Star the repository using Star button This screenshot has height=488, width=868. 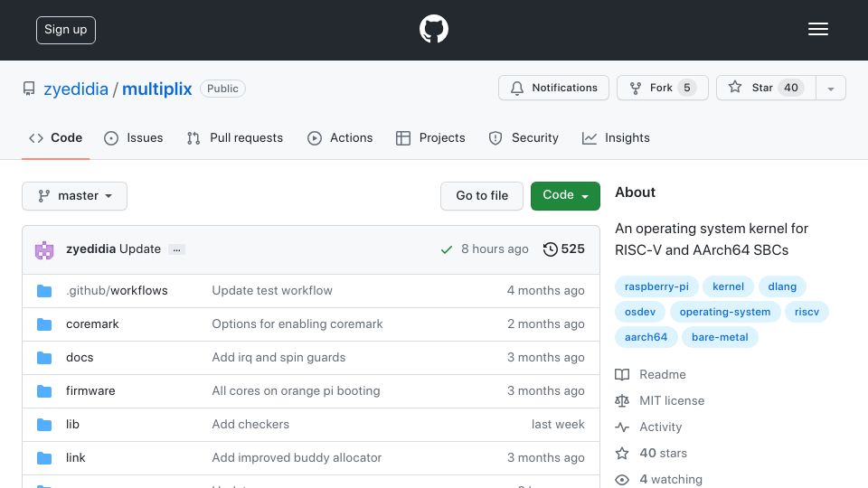766,88
